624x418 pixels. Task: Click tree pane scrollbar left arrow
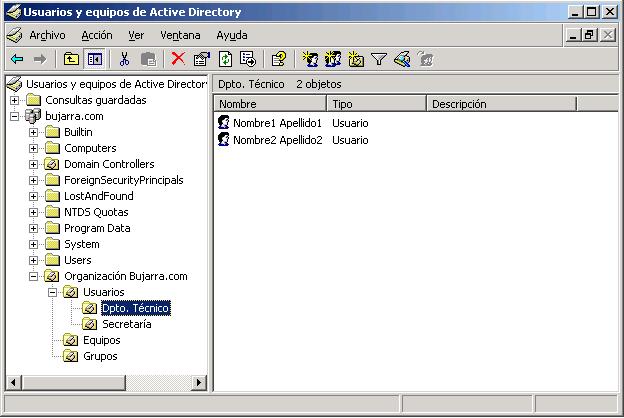[13, 383]
